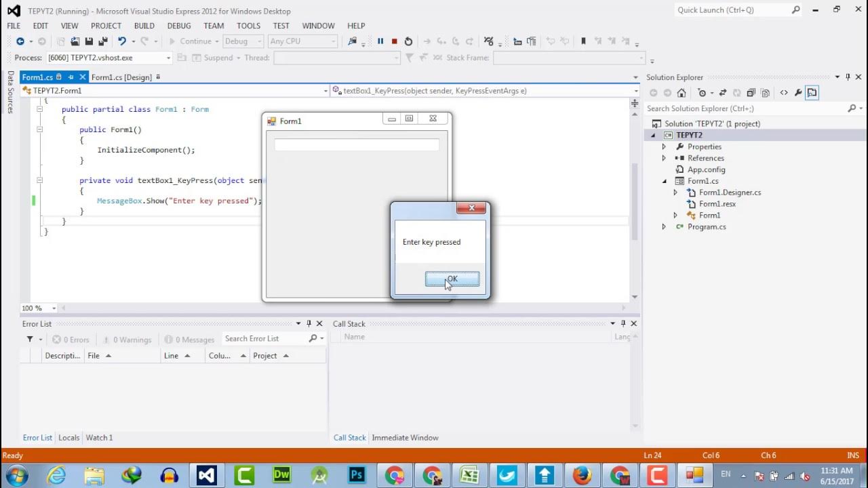Viewport: 868px width, 488px height.
Task: Click the bookmark icon in the toolbar
Action: (583, 41)
